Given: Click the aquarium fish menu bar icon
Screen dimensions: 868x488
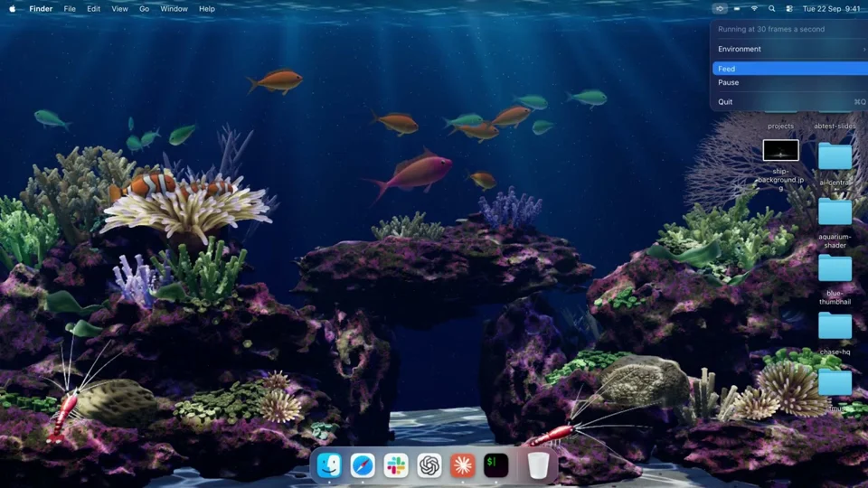Looking at the screenshot, I should pyautogui.click(x=719, y=9).
